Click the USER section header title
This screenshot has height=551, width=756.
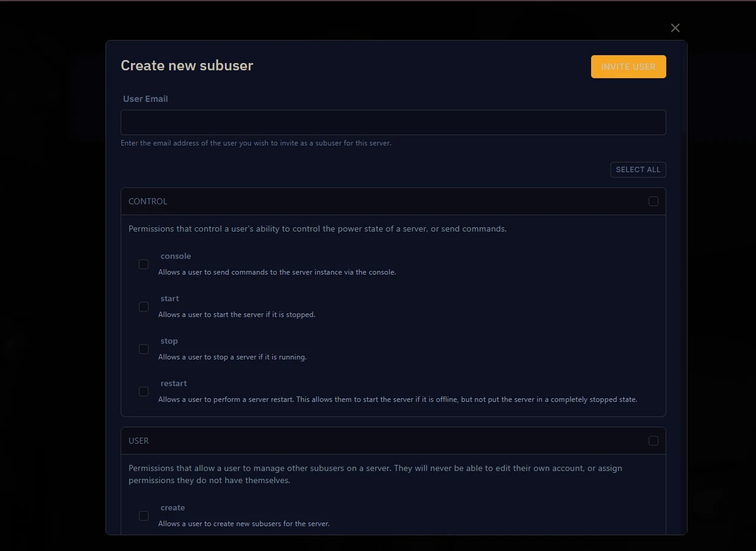(139, 441)
